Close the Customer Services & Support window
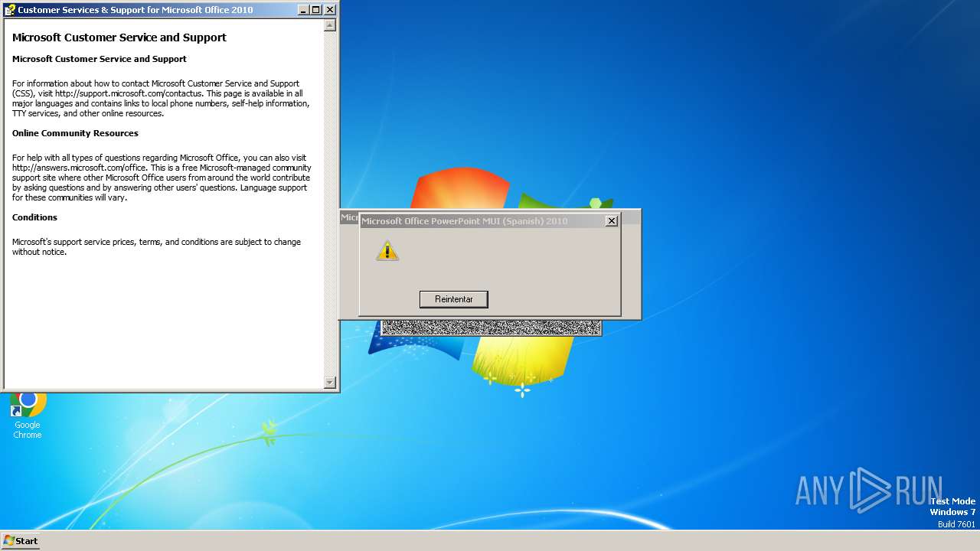Viewport: 980px width, 551px height. pos(330,10)
